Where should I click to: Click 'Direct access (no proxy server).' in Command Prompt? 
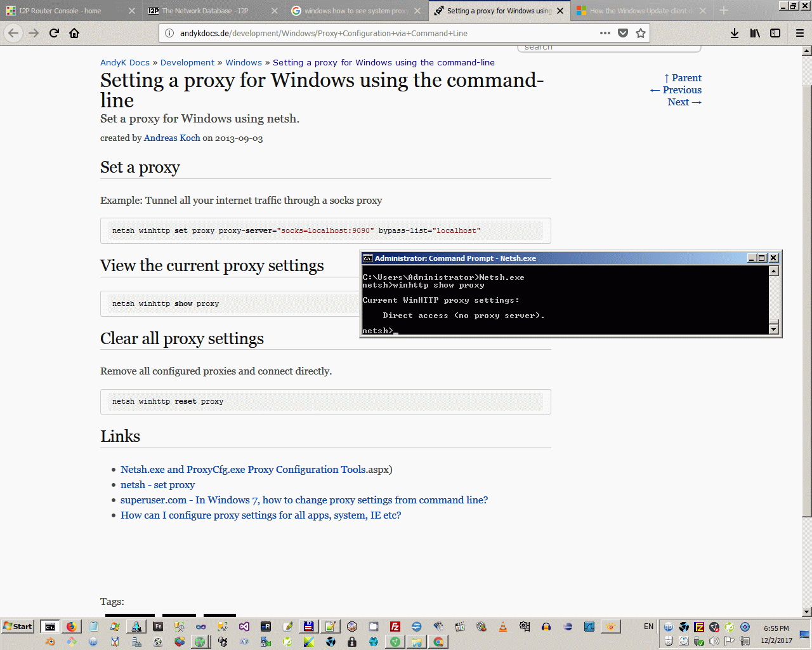(464, 315)
